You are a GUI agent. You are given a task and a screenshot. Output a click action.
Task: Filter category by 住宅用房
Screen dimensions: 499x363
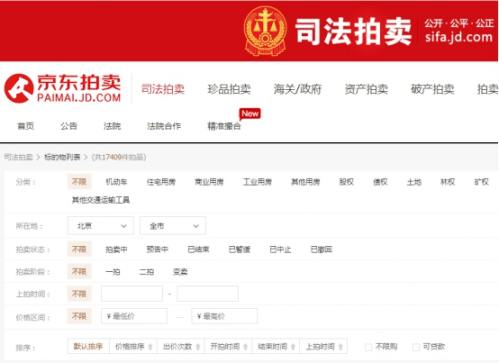click(161, 182)
